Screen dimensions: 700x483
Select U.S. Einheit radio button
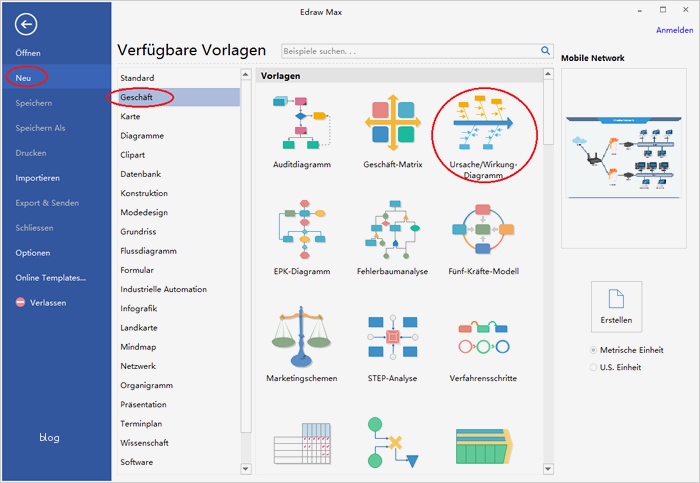tap(593, 367)
